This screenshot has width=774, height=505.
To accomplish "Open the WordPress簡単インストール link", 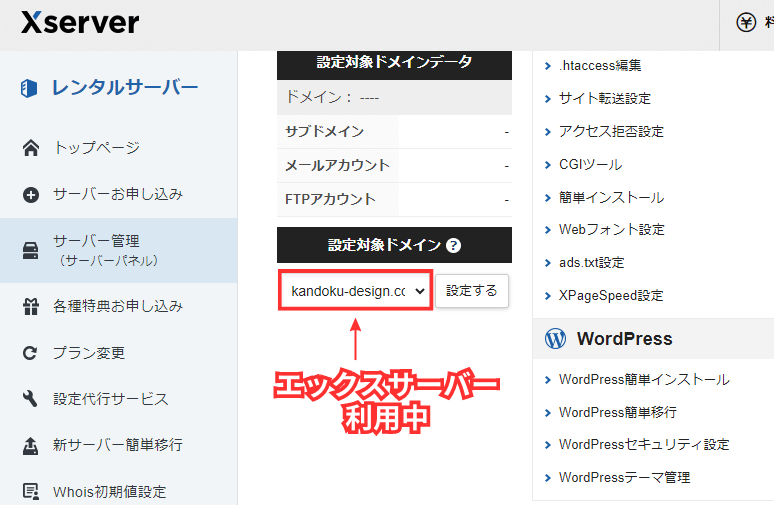I will 644,380.
